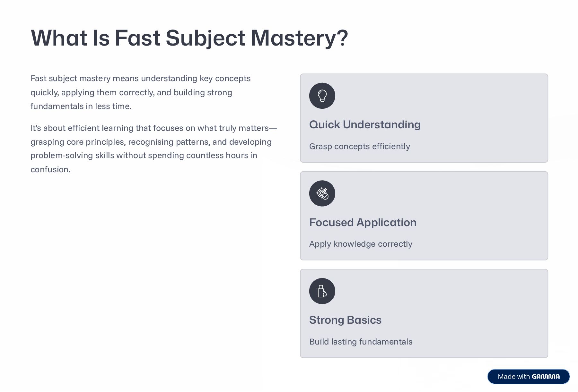Click the Grasp concepts efficiently text
Image resolution: width=578 pixels, height=392 pixels.
359,146
